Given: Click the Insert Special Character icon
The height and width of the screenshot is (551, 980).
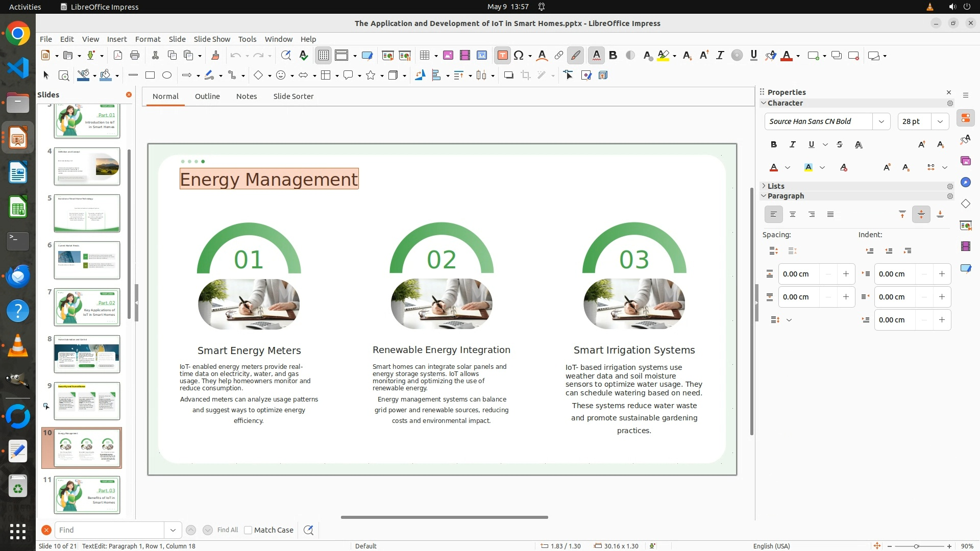Looking at the screenshot, I should tap(519, 56).
